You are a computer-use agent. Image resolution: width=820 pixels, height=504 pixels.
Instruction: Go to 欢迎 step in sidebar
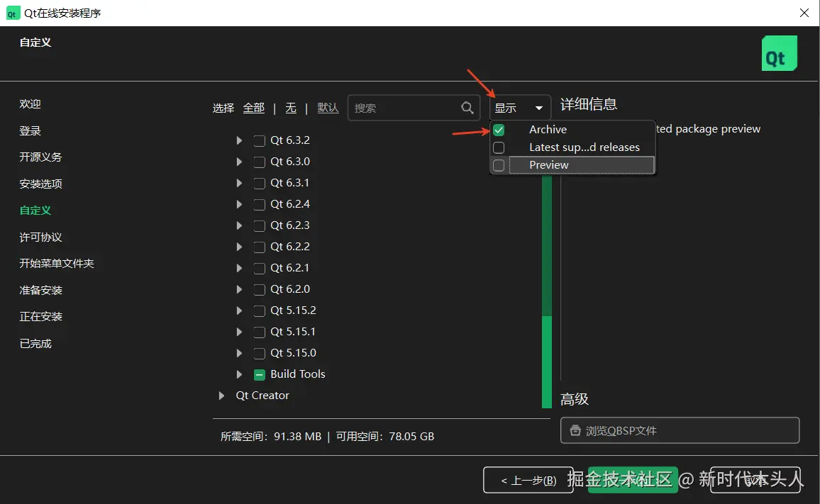[31, 103]
